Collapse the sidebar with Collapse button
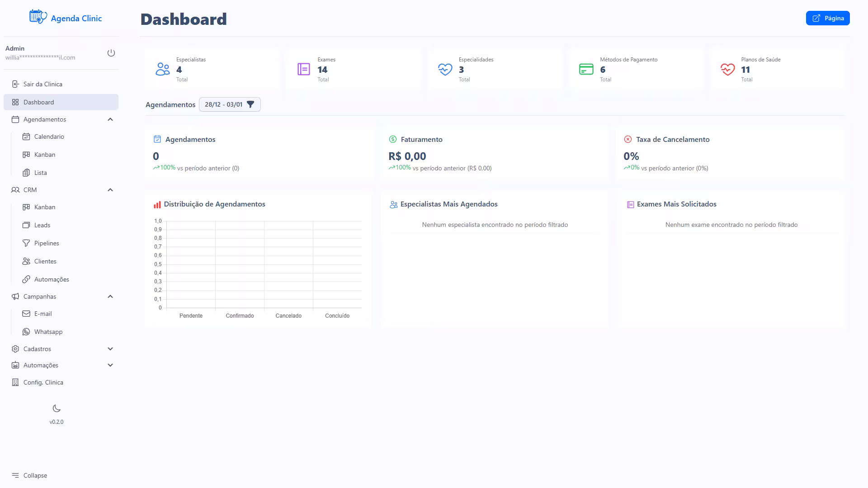Image resolution: width=868 pixels, height=488 pixels. (29, 475)
